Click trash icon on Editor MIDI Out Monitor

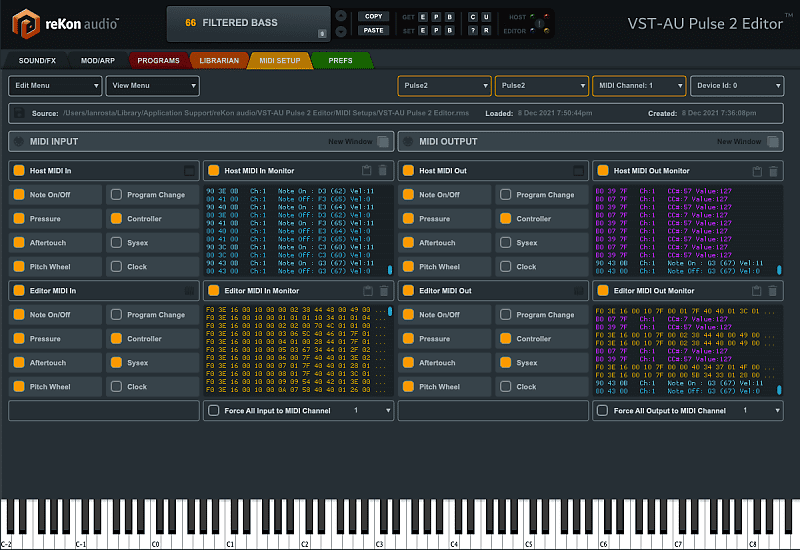click(772, 291)
